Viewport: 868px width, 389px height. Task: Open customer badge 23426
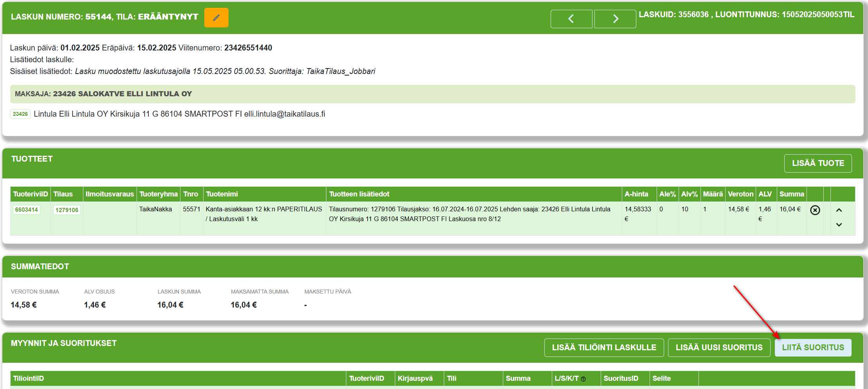[20, 114]
